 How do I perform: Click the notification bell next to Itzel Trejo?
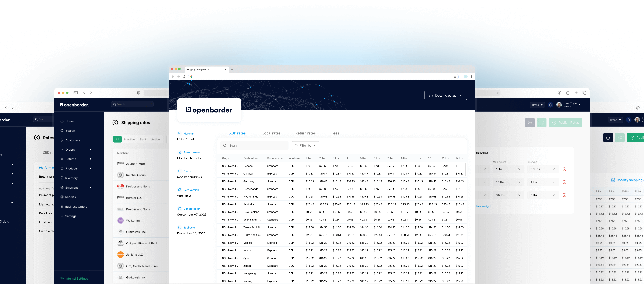point(550,105)
